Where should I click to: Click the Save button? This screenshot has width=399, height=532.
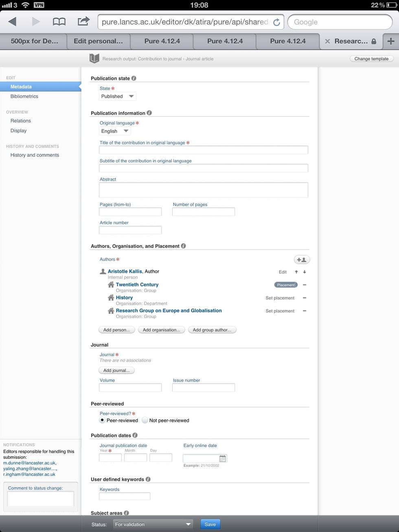click(210, 524)
